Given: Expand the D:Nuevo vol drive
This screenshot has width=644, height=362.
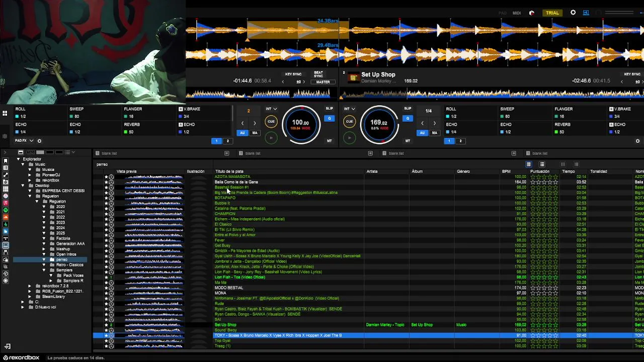Looking at the screenshot, I should [x=23, y=307].
